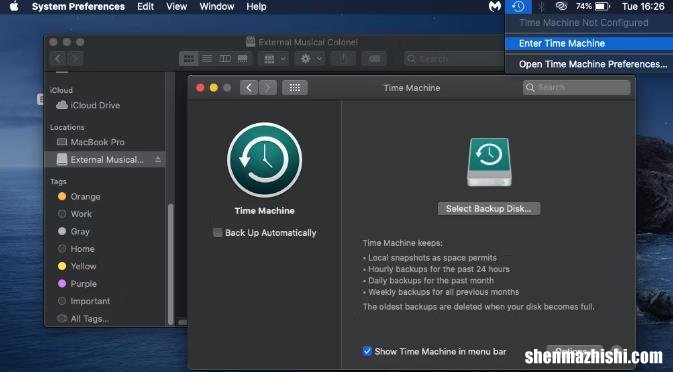Close the Time Machine preferences window

coord(200,88)
